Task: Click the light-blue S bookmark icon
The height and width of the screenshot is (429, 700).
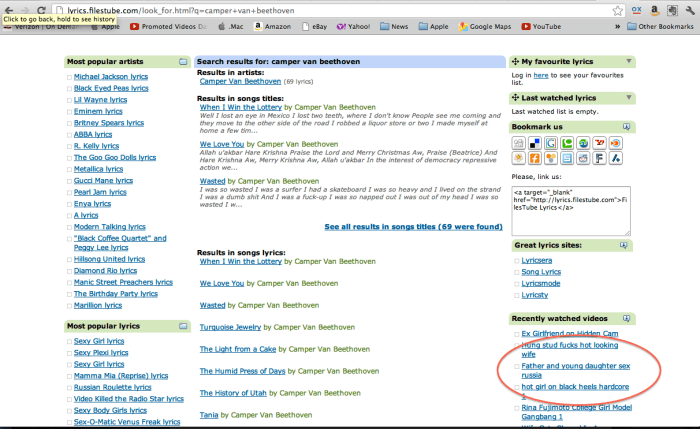Action: point(567,158)
